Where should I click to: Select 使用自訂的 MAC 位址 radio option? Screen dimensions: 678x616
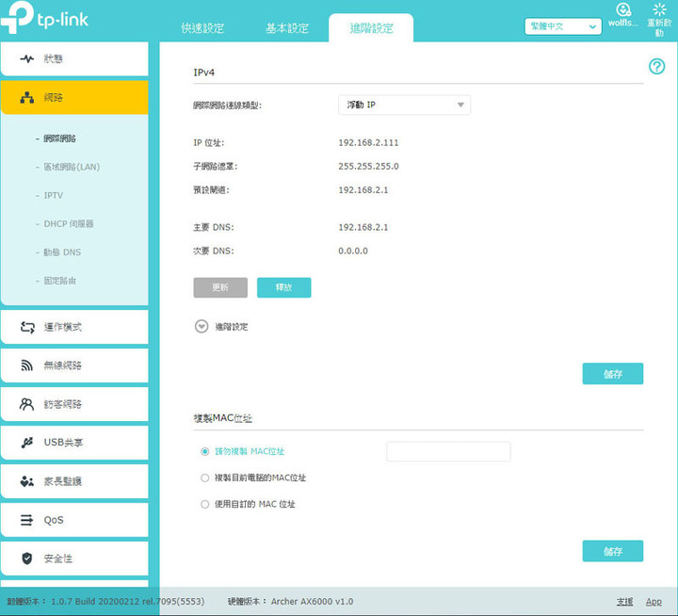pos(205,505)
